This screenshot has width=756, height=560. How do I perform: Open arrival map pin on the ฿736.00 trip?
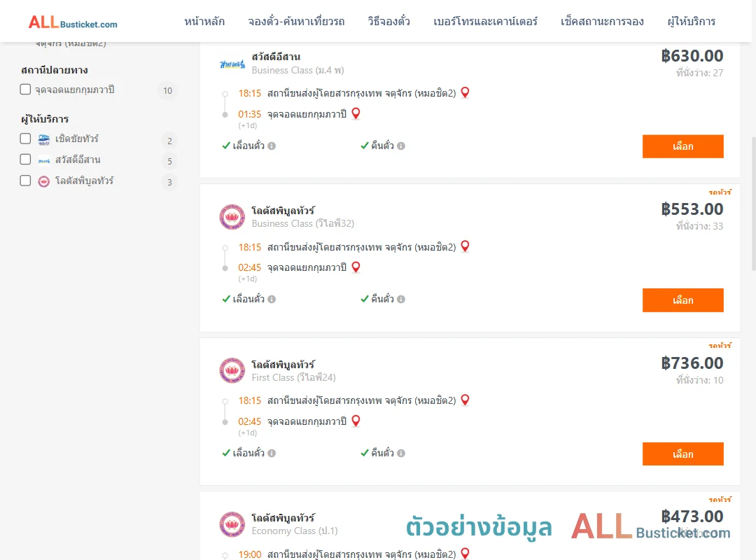tap(356, 421)
